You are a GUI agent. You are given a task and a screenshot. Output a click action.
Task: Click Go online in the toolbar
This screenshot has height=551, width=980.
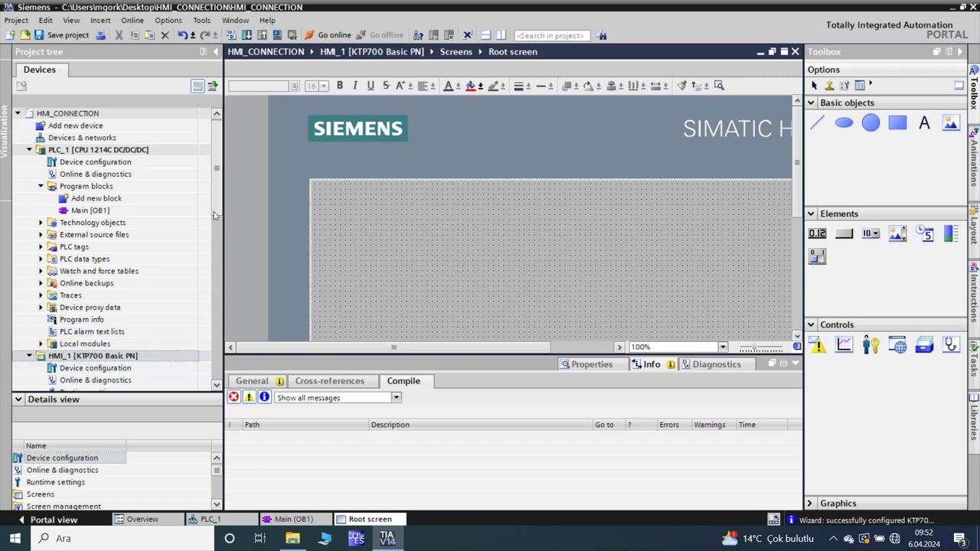coord(328,35)
